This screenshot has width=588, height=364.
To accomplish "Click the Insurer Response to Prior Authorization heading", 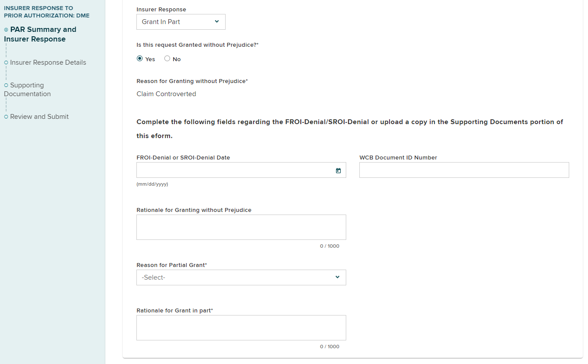I will pos(46,12).
